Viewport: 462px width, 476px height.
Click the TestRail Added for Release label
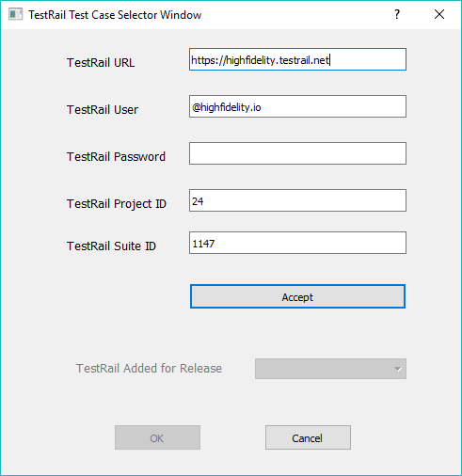click(x=149, y=369)
